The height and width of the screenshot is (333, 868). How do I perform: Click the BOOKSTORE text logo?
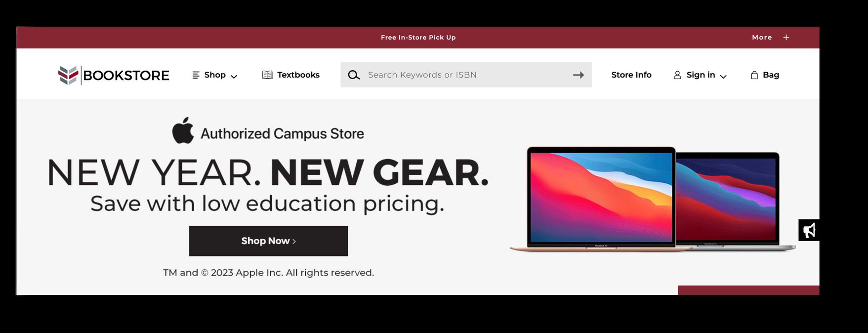126,76
